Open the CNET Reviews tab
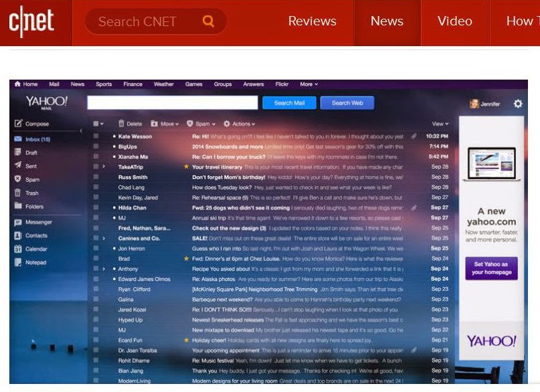The height and width of the screenshot is (392, 540). point(312,21)
